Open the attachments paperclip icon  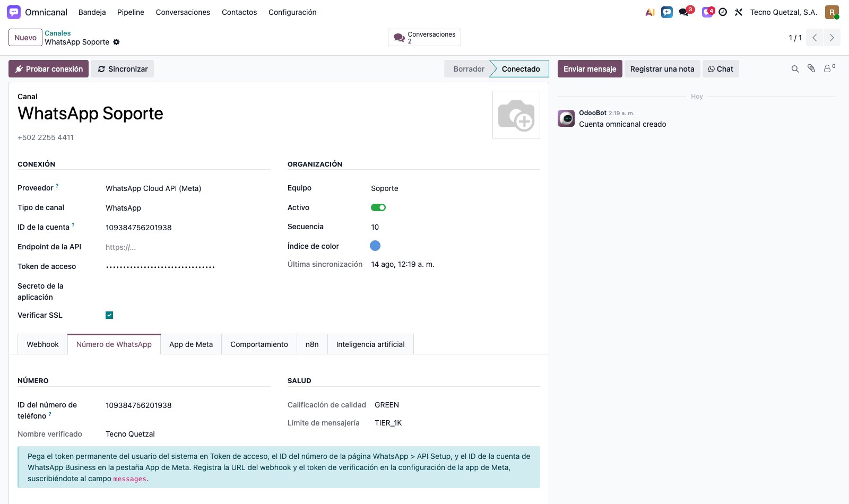tap(811, 68)
